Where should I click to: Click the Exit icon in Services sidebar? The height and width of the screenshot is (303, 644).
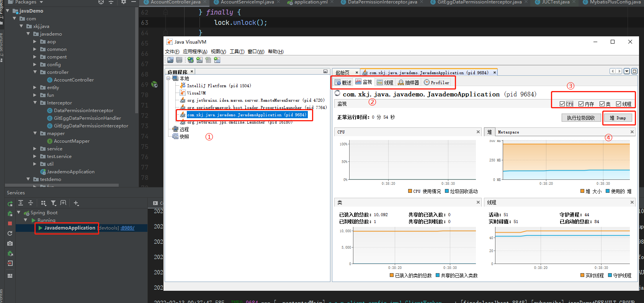10,263
